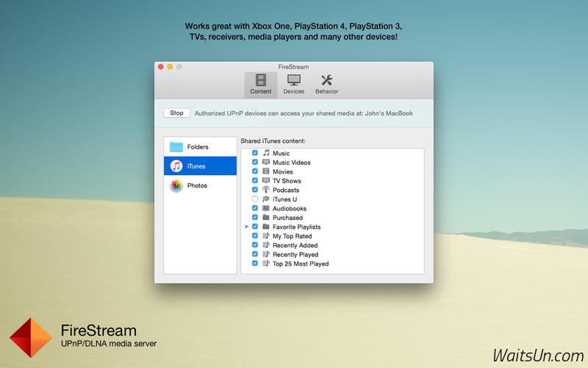This screenshot has height=368, width=588.
Task: Click the Audiobooks book icon
Action: pyautogui.click(x=266, y=208)
